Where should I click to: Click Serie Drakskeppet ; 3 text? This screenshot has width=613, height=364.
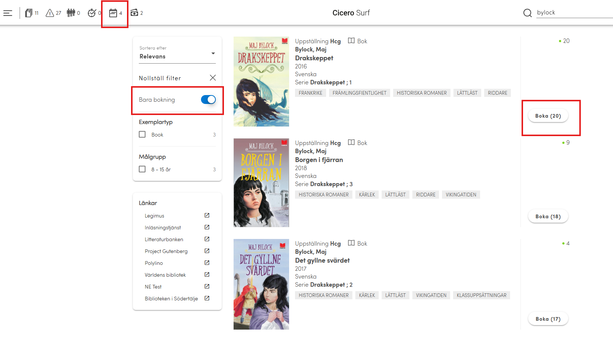click(x=324, y=184)
